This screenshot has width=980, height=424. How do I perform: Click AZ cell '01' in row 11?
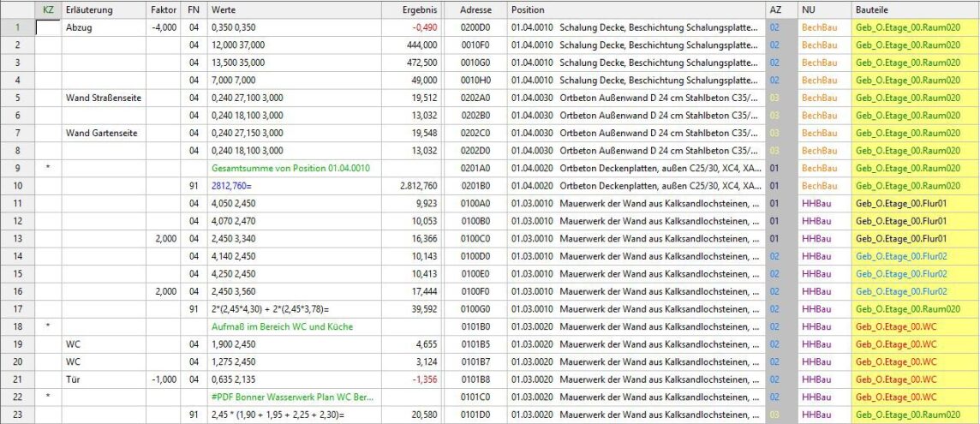[x=780, y=203]
